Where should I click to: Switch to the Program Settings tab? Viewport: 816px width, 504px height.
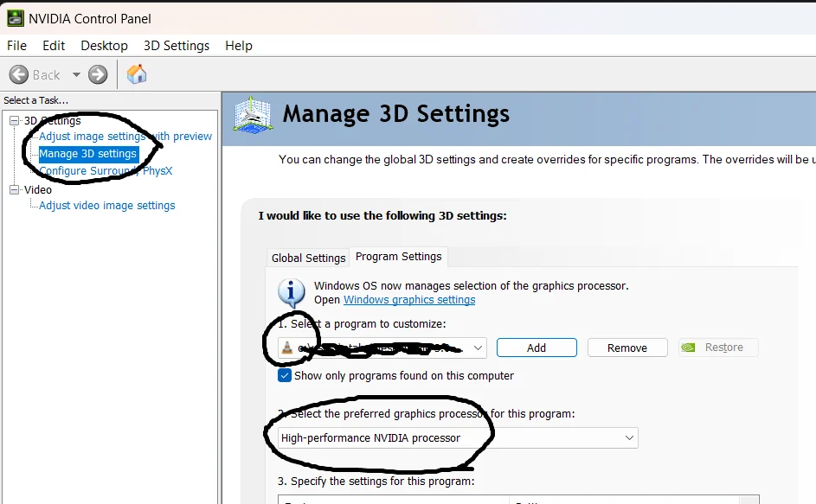point(399,257)
